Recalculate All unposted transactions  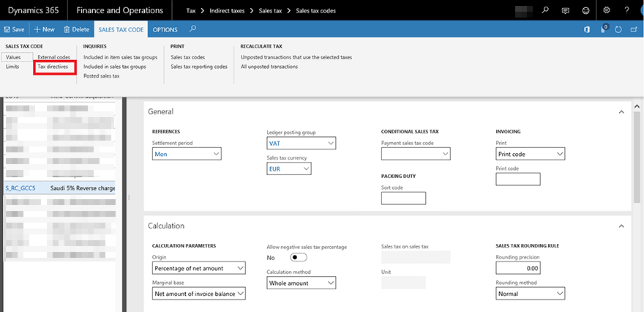tap(269, 67)
